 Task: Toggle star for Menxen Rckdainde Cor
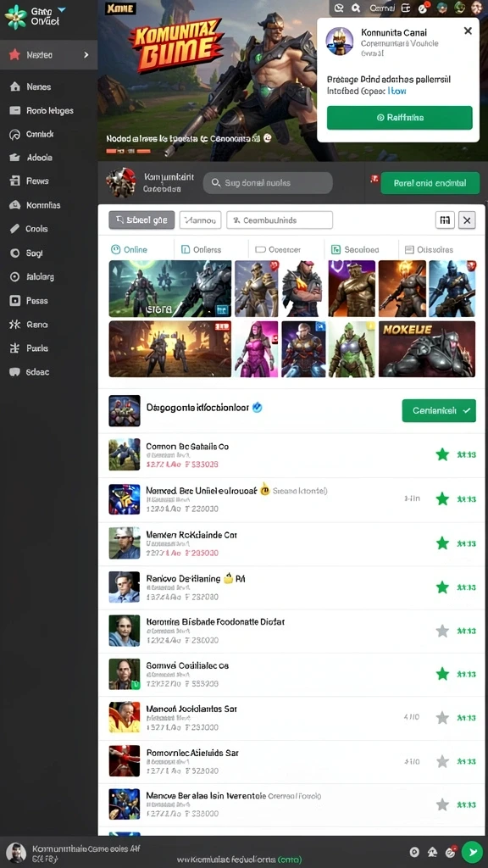click(x=442, y=543)
